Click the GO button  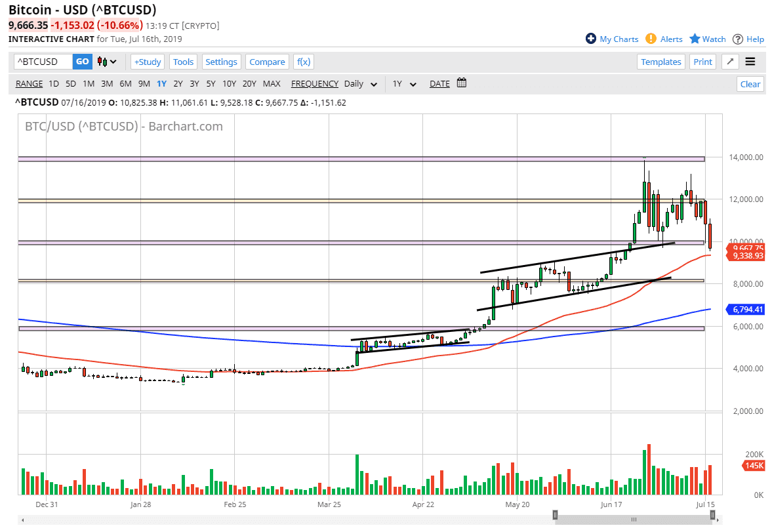tap(83, 62)
